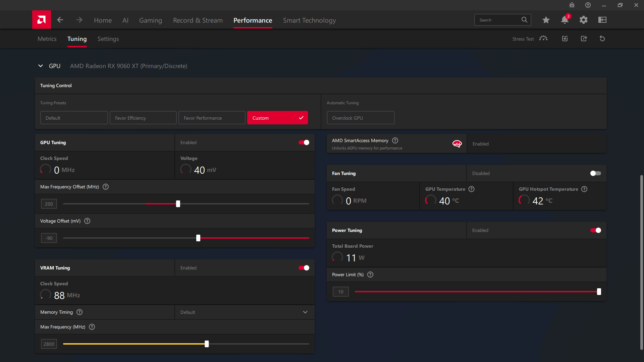Click bug report icon in title bar
The height and width of the screenshot is (362, 644).
pyautogui.click(x=572, y=5)
